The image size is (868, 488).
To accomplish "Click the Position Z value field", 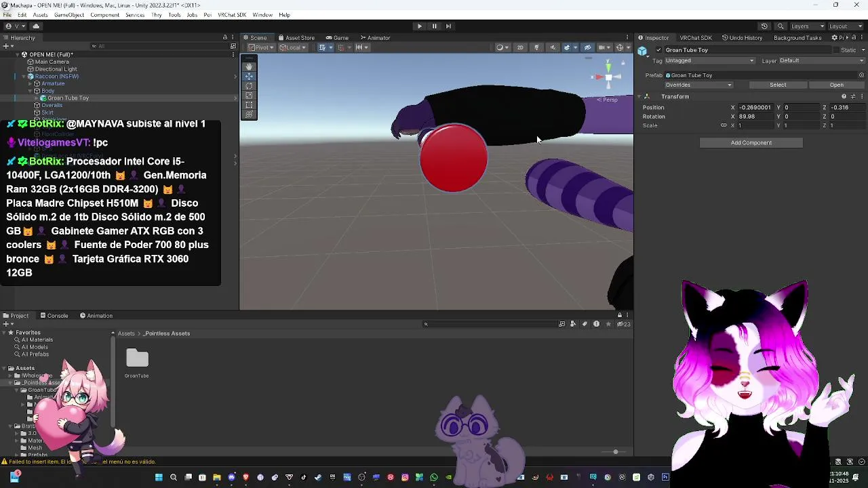I will point(848,107).
